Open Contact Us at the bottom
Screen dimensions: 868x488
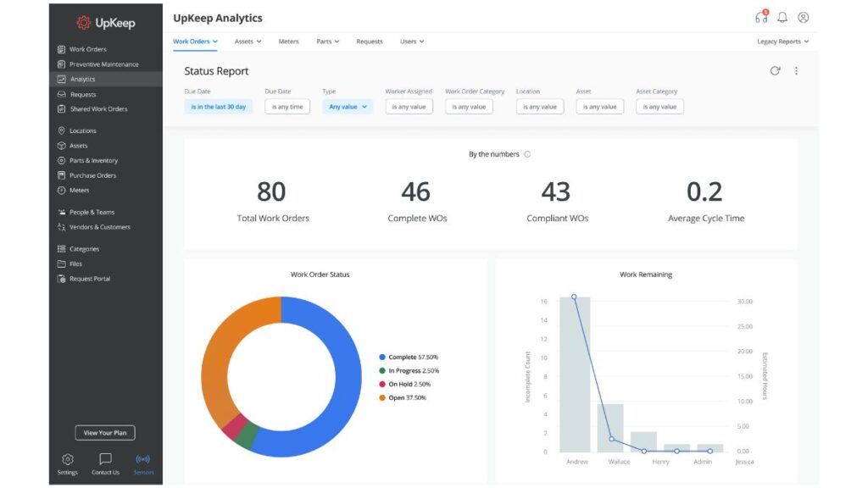point(105,463)
